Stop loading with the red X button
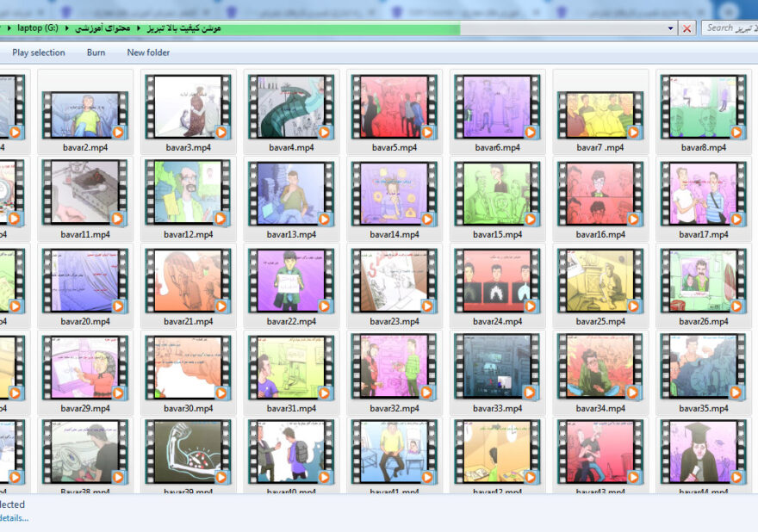Image resolution: width=758 pixels, height=532 pixels. (687, 28)
